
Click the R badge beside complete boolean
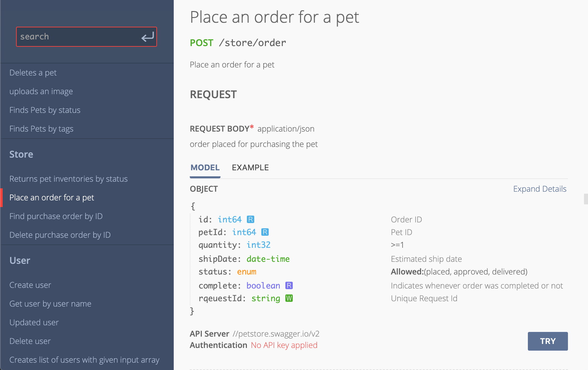tap(289, 286)
